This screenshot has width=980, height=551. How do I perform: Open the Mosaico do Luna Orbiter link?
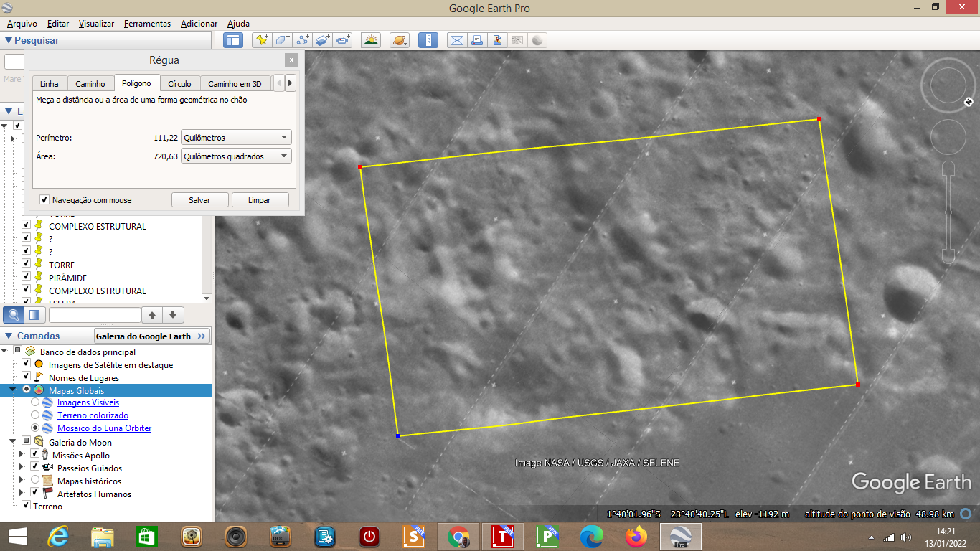click(x=104, y=428)
